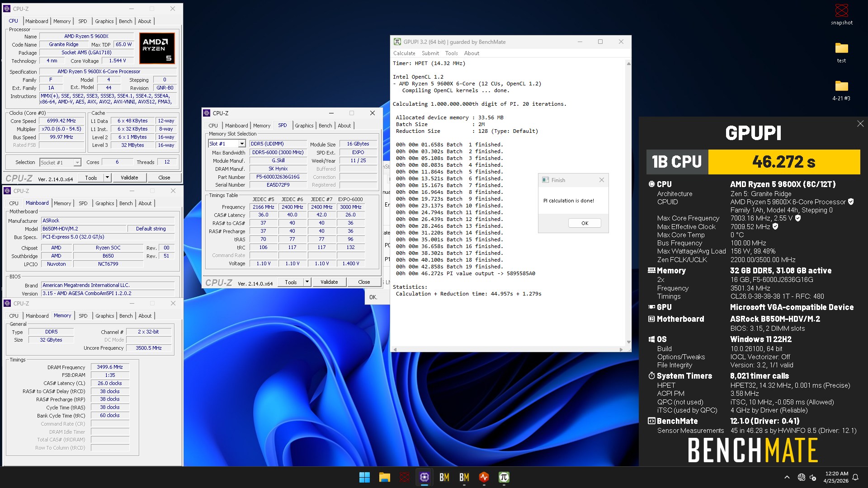Screen dimensions: 868x488
Task: Click the Part Number field F5-6000J2636G16G
Action: 278,177
